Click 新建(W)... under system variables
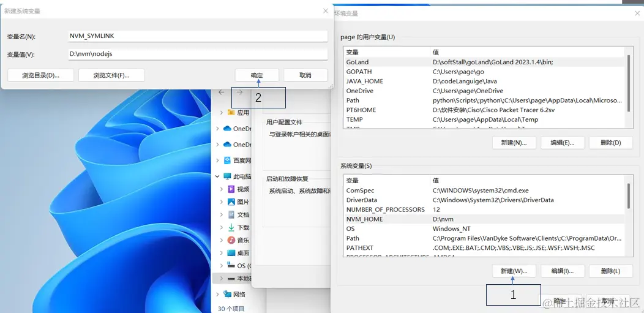Image resolution: width=644 pixels, height=313 pixels. point(514,271)
